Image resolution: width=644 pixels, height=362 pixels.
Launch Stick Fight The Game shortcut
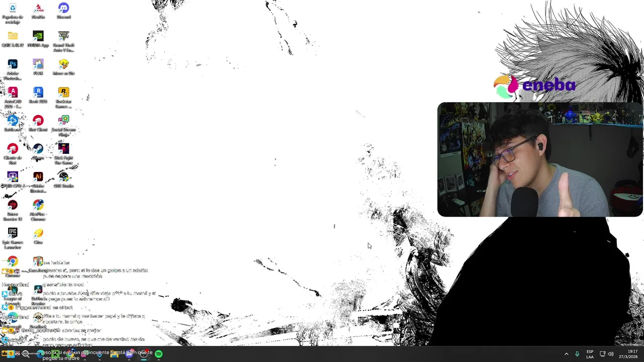pos(63,154)
